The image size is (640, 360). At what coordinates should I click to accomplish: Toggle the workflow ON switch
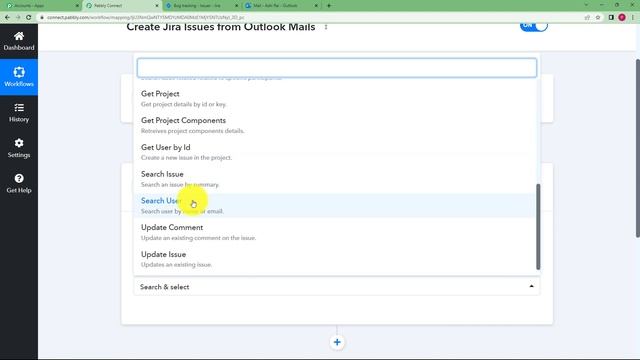[x=533, y=26]
